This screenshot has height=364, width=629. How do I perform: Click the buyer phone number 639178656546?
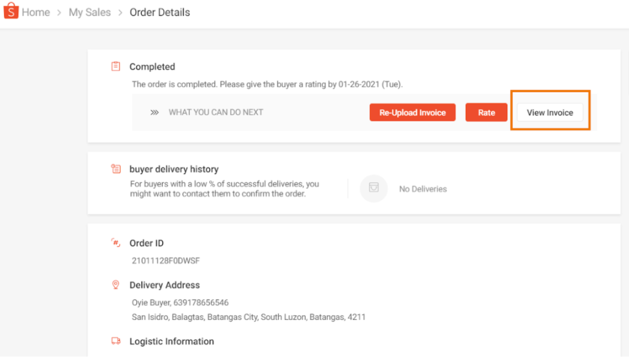[201, 303]
